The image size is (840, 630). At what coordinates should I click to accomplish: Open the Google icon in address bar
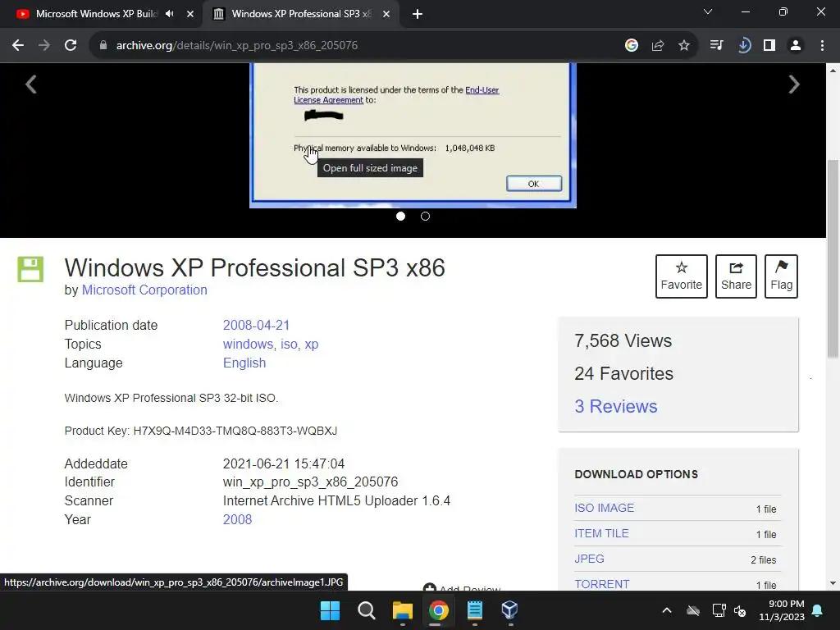click(632, 46)
